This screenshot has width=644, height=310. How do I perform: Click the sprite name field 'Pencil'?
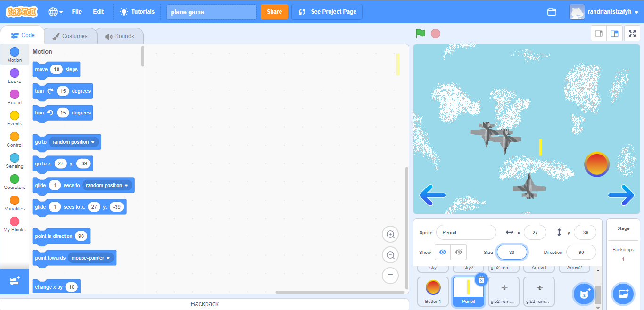(466, 232)
